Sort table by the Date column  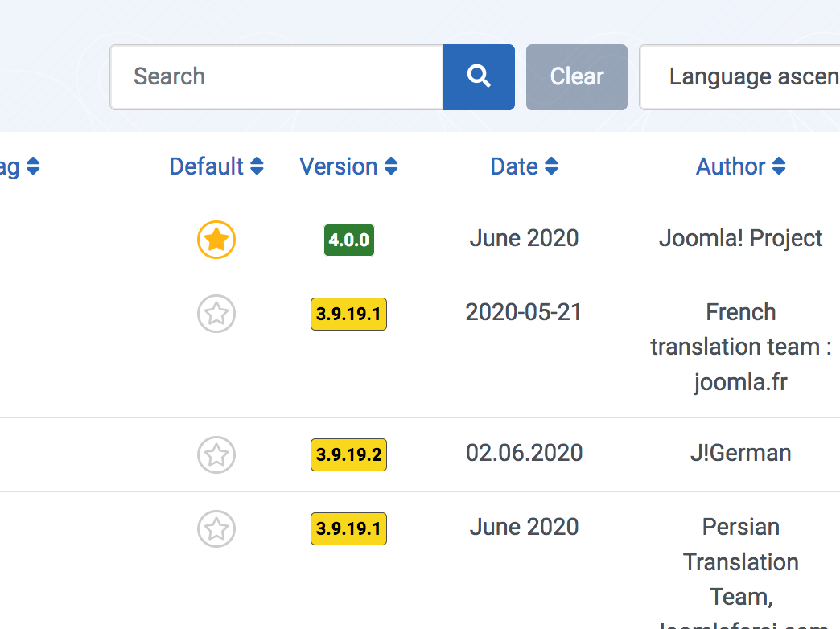click(524, 166)
